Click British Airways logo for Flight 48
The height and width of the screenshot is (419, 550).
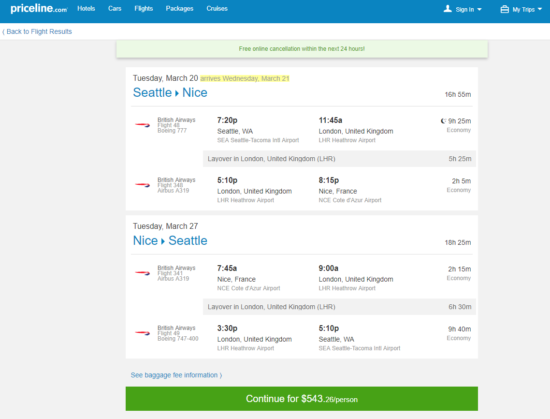pyautogui.click(x=142, y=125)
